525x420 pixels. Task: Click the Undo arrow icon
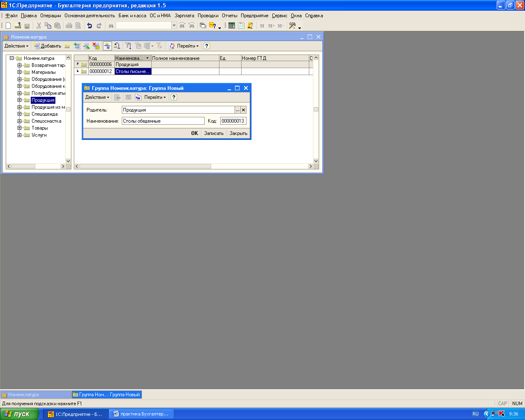click(x=89, y=25)
